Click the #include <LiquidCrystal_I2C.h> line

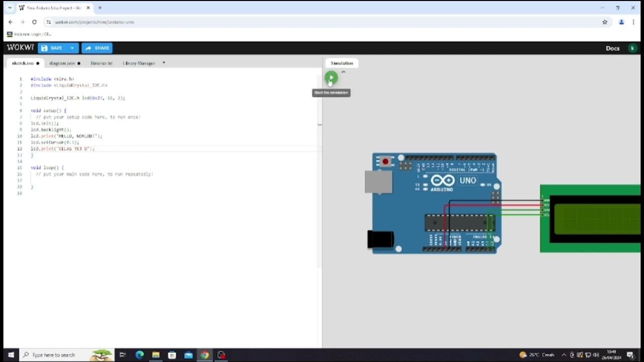coord(69,85)
